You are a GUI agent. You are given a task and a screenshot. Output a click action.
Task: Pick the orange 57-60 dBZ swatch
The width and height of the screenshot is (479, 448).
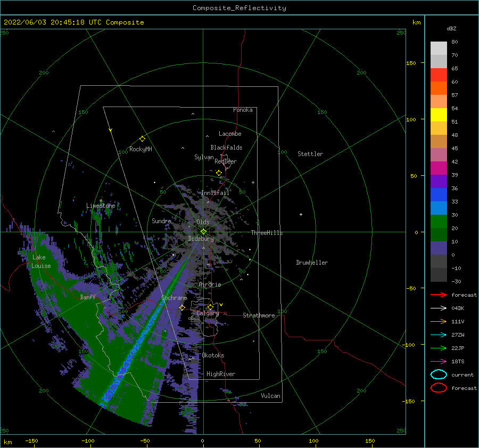[439, 88]
